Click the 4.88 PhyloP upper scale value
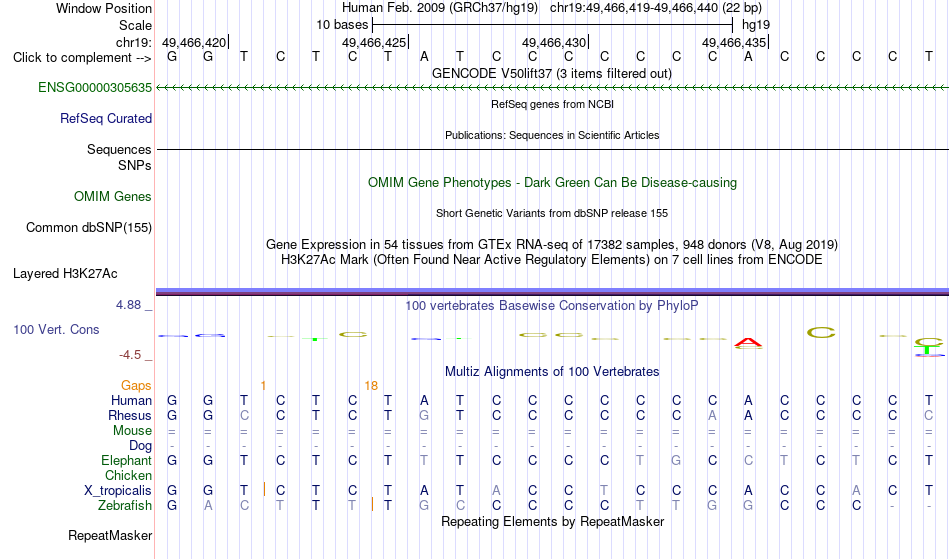 click(128, 305)
